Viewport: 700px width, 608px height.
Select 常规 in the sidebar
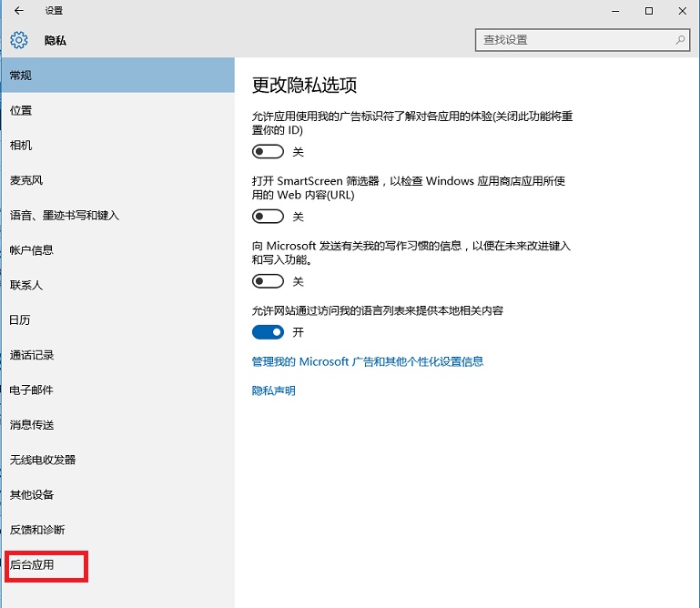coord(21,75)
